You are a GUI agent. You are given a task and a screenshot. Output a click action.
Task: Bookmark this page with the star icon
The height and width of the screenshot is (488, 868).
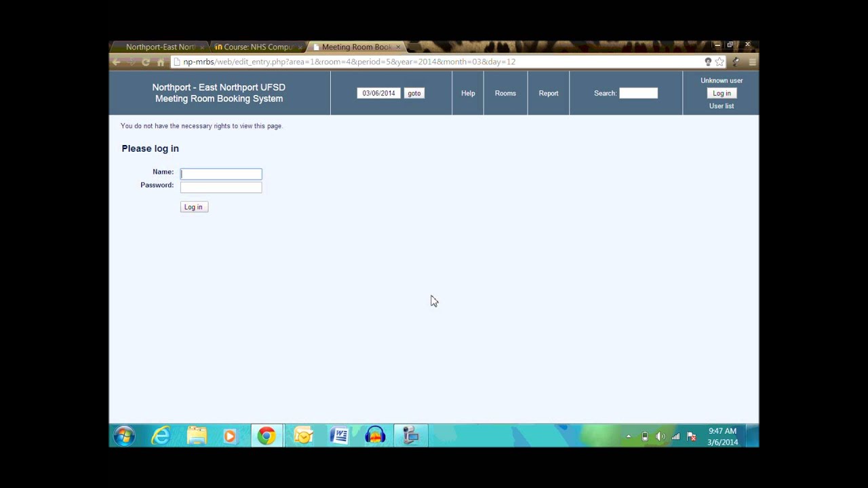click(719, 62)
